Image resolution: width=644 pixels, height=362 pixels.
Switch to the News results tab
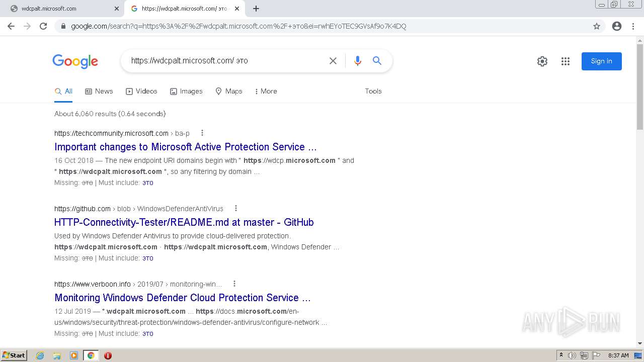[x=99, y=92]
